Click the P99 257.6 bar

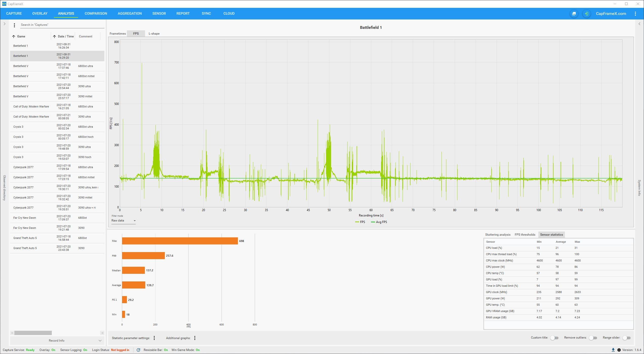(x=143, y=256)
